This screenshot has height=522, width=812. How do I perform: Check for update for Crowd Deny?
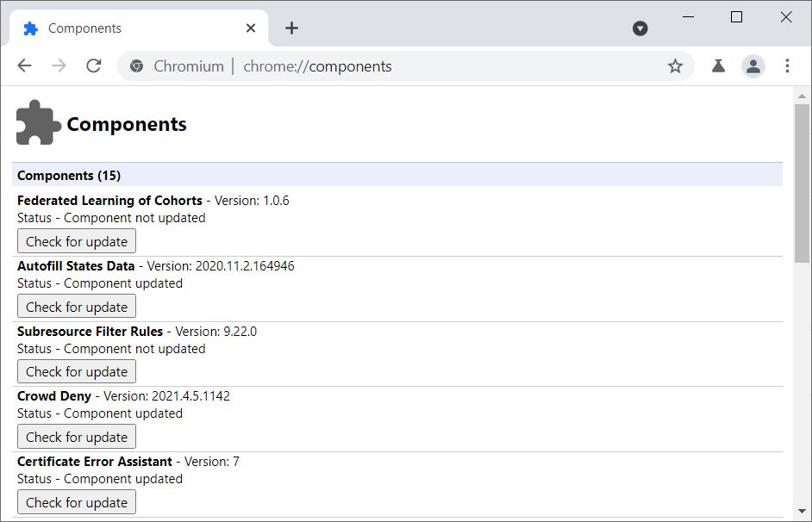[77, 437]
